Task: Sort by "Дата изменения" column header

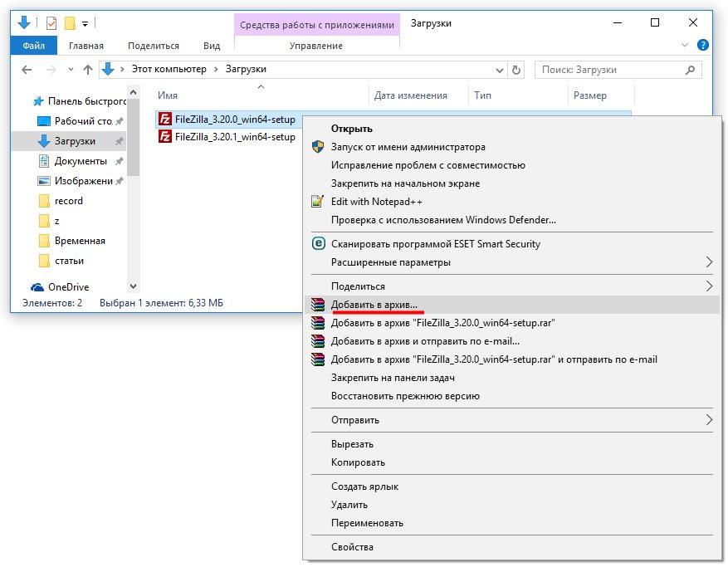Action: [x=411, y=95]
